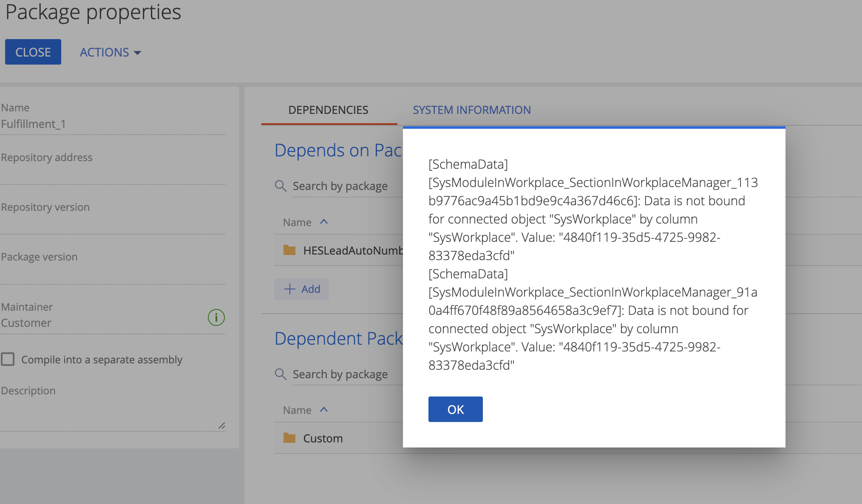Click the Custom folder icon
862x504 pixels.
289,438
